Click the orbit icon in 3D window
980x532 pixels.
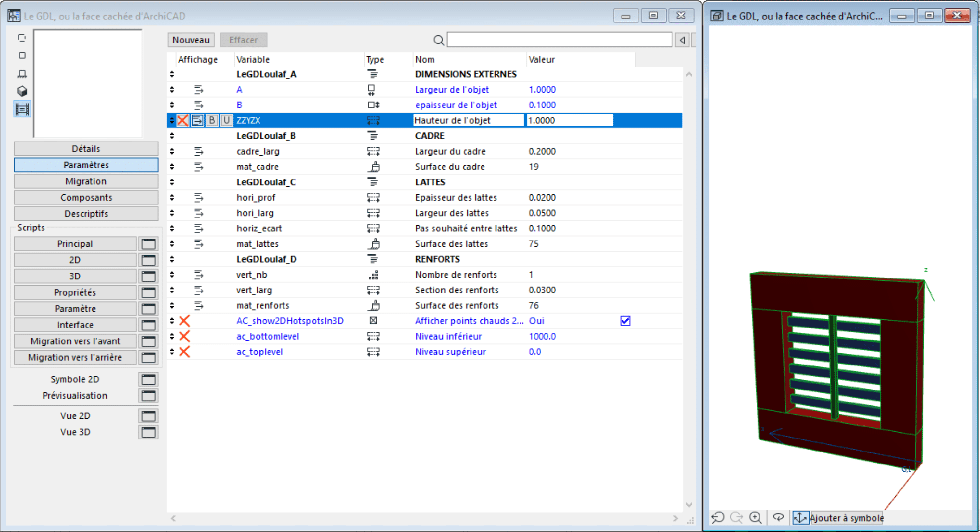pyautogui.click(x=778, y=517)
